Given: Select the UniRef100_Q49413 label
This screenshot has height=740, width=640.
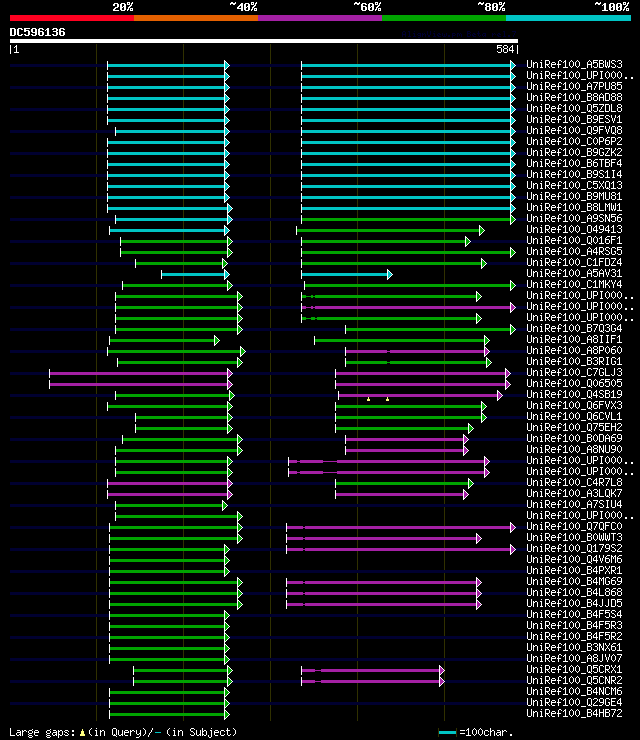Looking at the screenshot, I should (x=574, y=229).
